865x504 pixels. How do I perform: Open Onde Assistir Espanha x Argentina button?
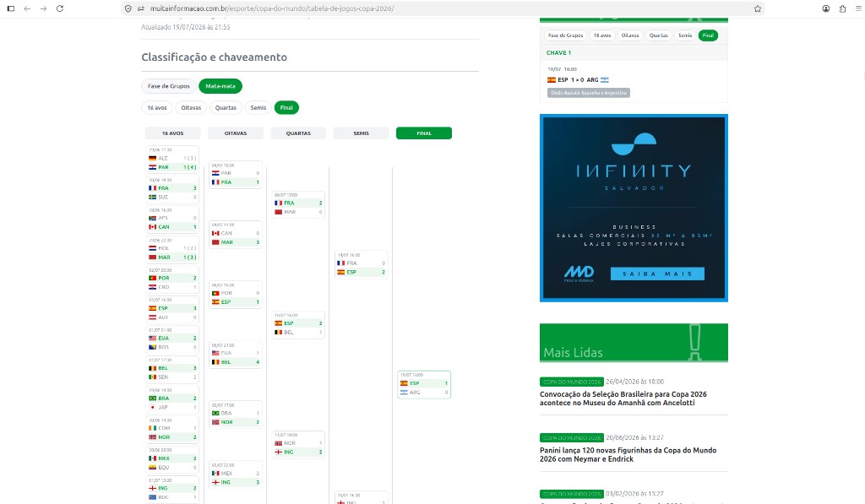589,93
